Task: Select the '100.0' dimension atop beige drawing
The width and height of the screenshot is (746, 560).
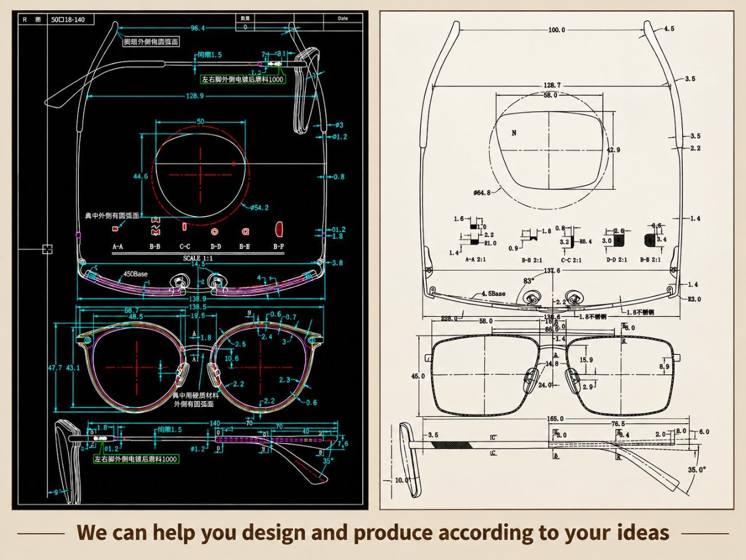Action: [x=556, y=30]
